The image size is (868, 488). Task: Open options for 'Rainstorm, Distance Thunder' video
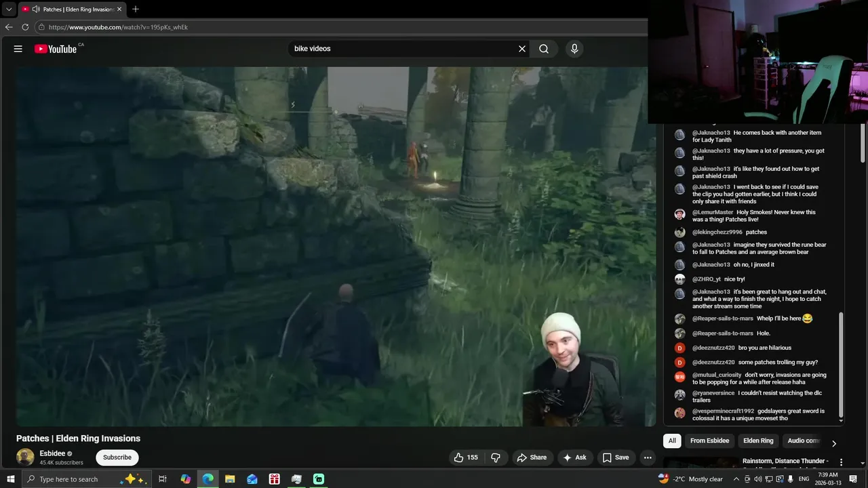pyautogui.click(x=842, y=462)
